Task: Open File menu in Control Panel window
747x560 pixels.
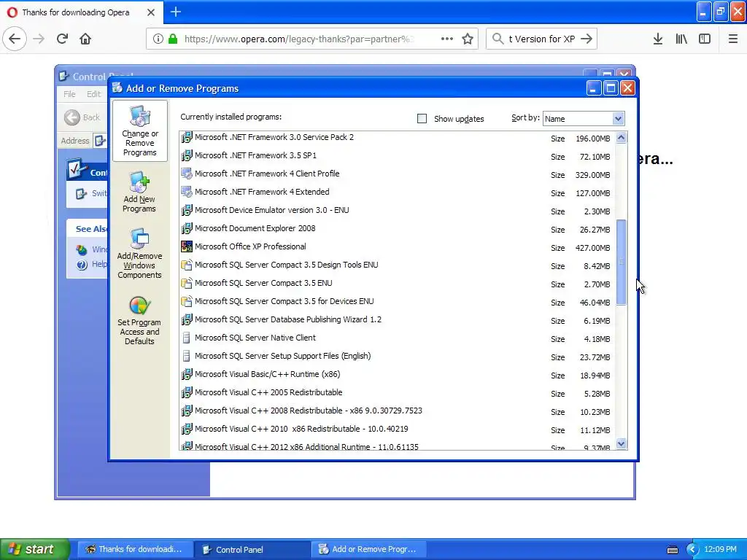Action: [69, 94]
